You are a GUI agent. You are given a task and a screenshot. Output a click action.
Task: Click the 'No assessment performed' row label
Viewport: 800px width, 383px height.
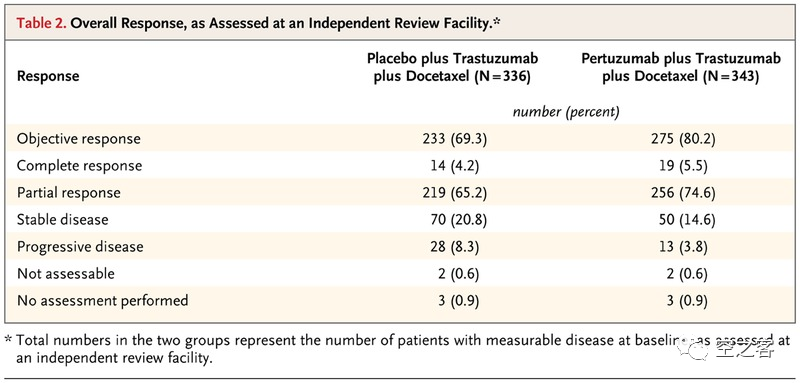(x=103, y=300)
